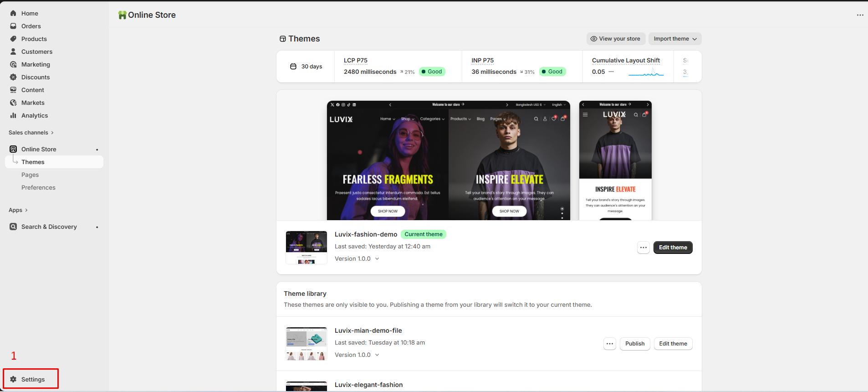Click the Marketing target icon
This screenshot has height=392, width=868.
coord(13,64)
